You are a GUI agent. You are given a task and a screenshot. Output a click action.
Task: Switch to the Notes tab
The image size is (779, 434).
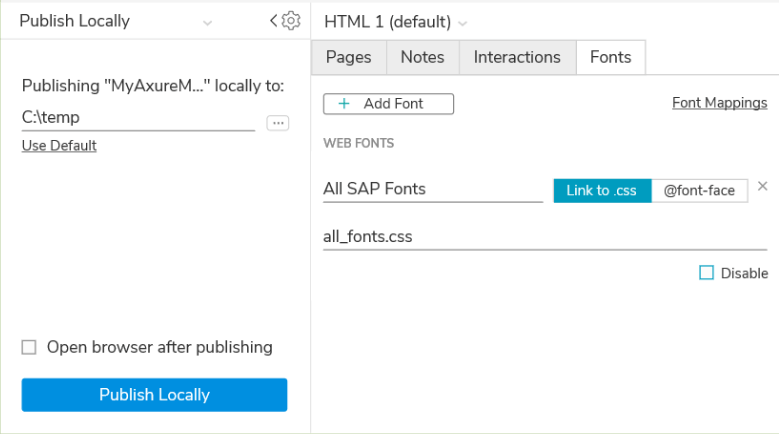pyautogui.click(x=423, y=58)
